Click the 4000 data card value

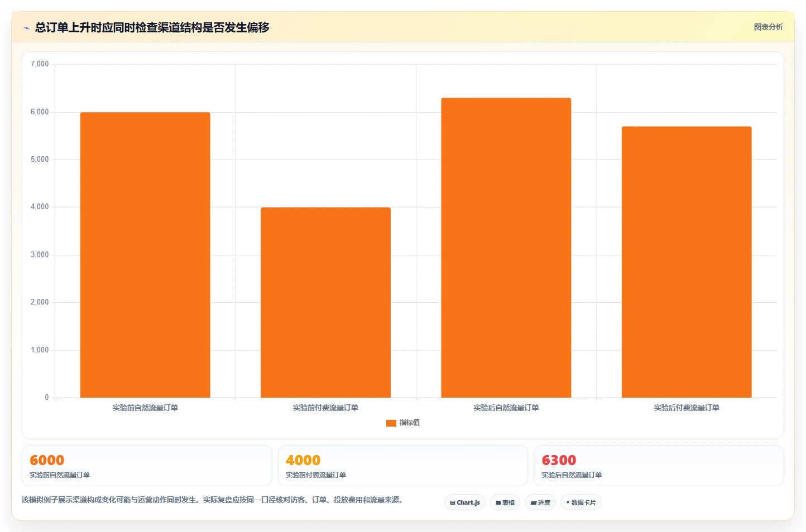point(303,460)
